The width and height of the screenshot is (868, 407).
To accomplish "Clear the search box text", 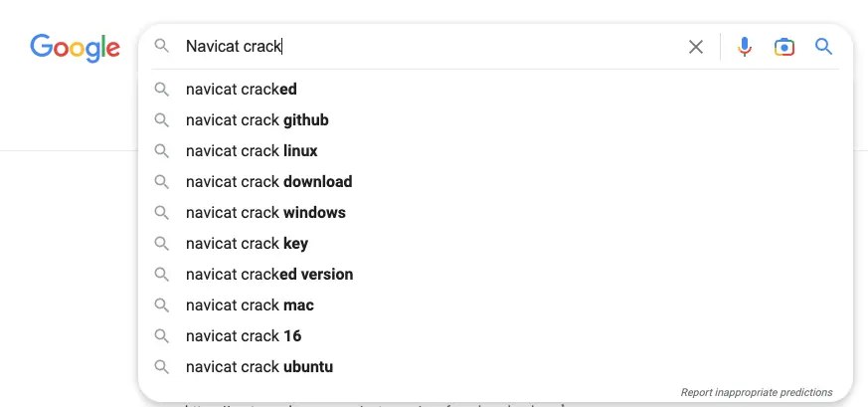I will (x=696, y=47).
